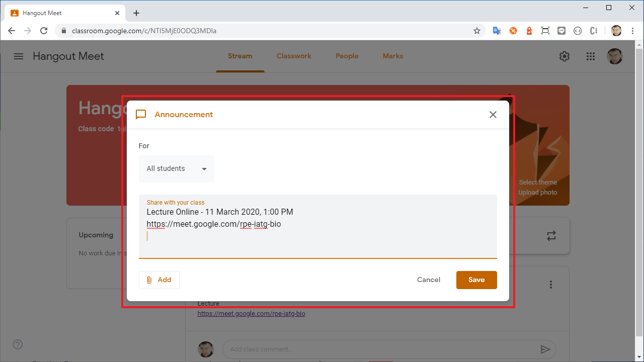Switch to the People tab
The height and width of the screenshot is (362, 644).
347,56
